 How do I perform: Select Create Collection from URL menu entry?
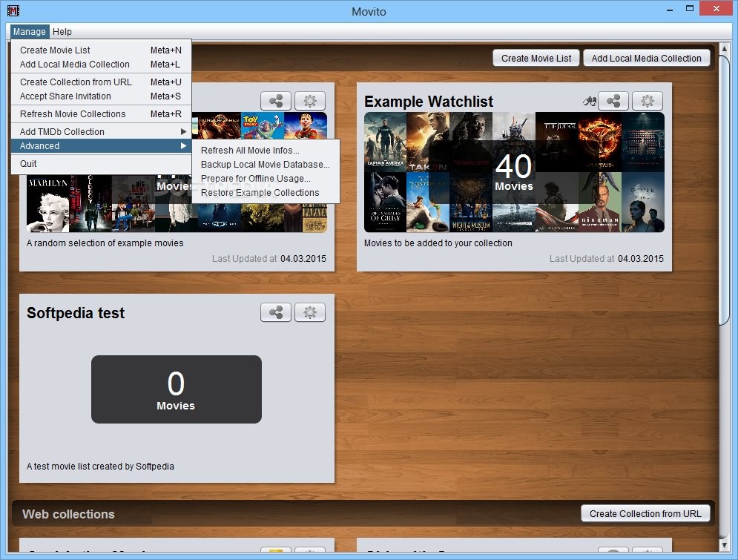[101, 82]
